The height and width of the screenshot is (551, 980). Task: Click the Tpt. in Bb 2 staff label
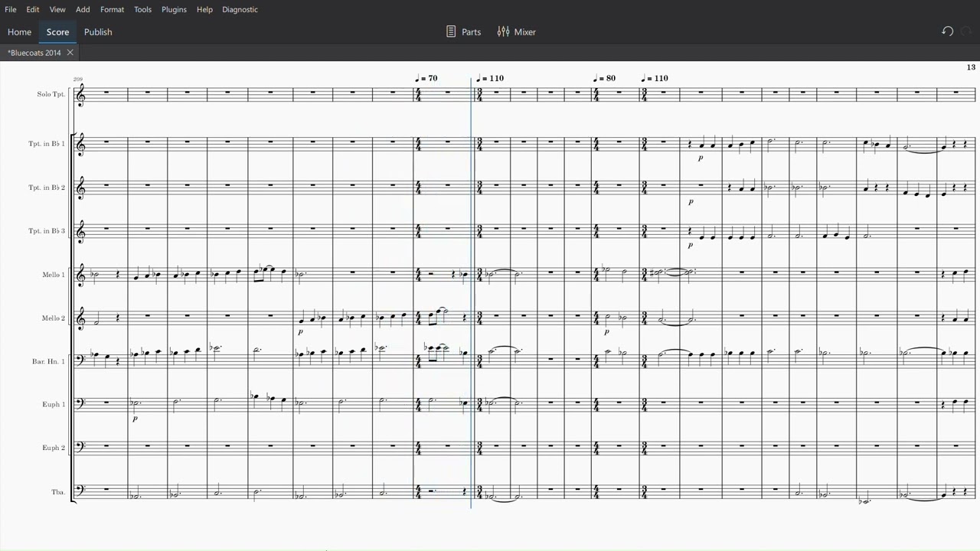click(x=47, y=187)
